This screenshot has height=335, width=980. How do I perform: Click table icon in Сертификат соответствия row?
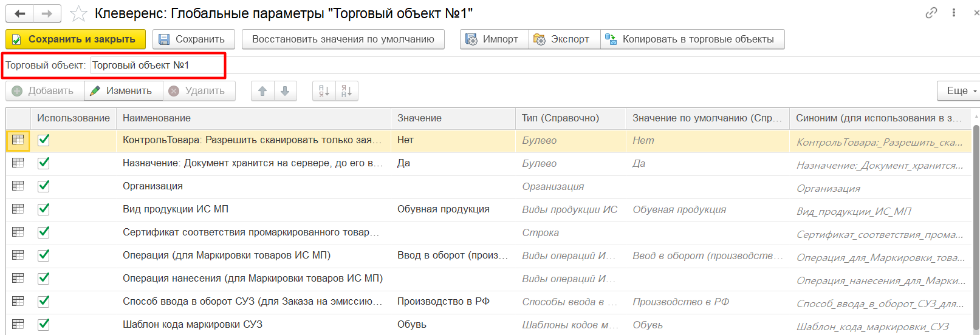pyautogui.click(x=18, y=232)
